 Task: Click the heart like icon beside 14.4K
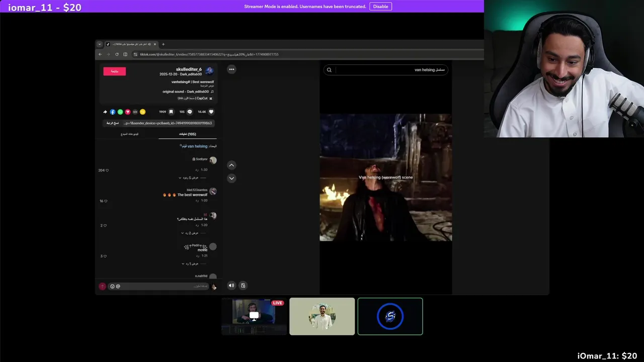click(x=211, y=112)
